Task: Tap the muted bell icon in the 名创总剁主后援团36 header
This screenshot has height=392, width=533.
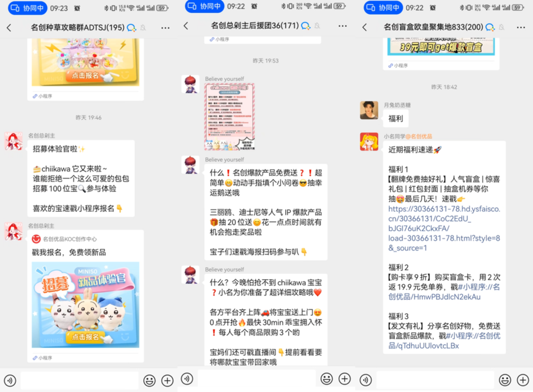Action: [x=317, y=26]
